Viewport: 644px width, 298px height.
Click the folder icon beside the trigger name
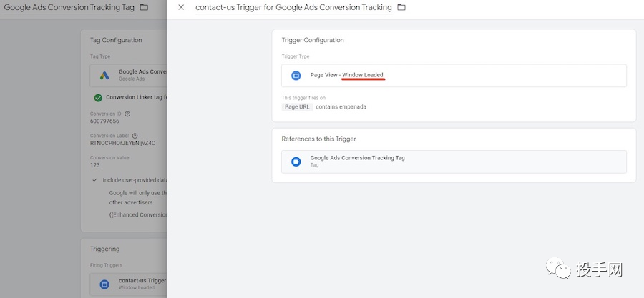401,7
